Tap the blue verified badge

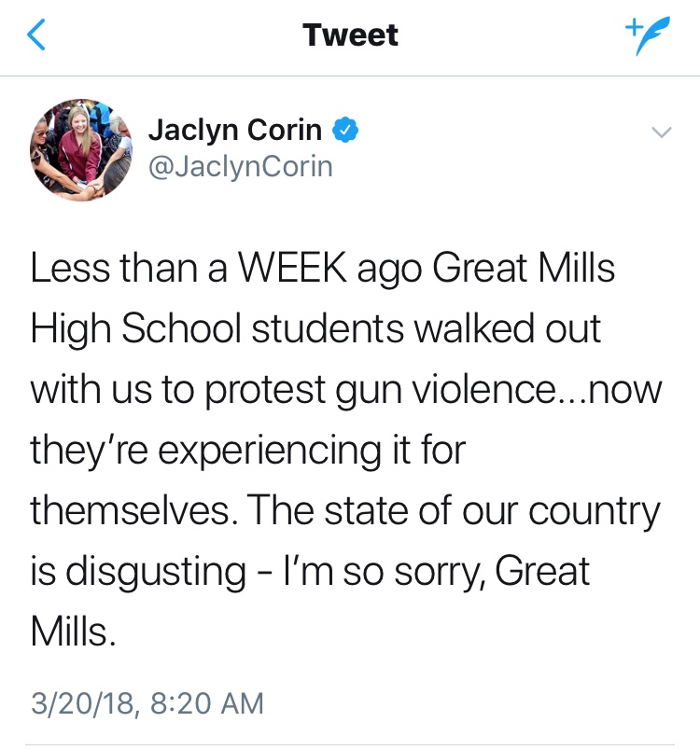coord(346,132)
